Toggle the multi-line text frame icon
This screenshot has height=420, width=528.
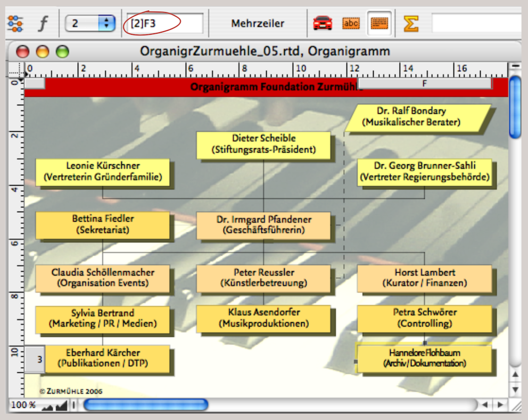[x=379, y=23]
